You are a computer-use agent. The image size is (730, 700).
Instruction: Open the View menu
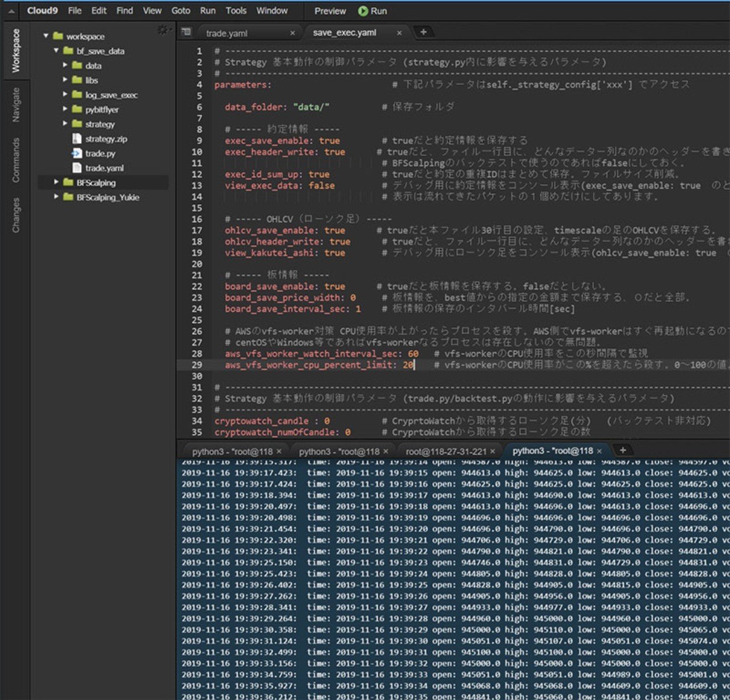[x=152, y=11]
